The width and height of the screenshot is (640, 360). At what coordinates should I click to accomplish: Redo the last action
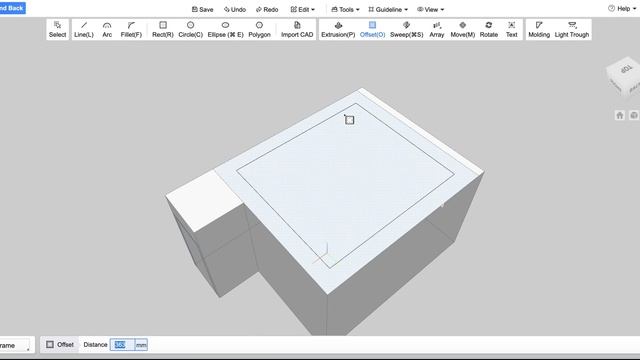[x=267, y=9]
